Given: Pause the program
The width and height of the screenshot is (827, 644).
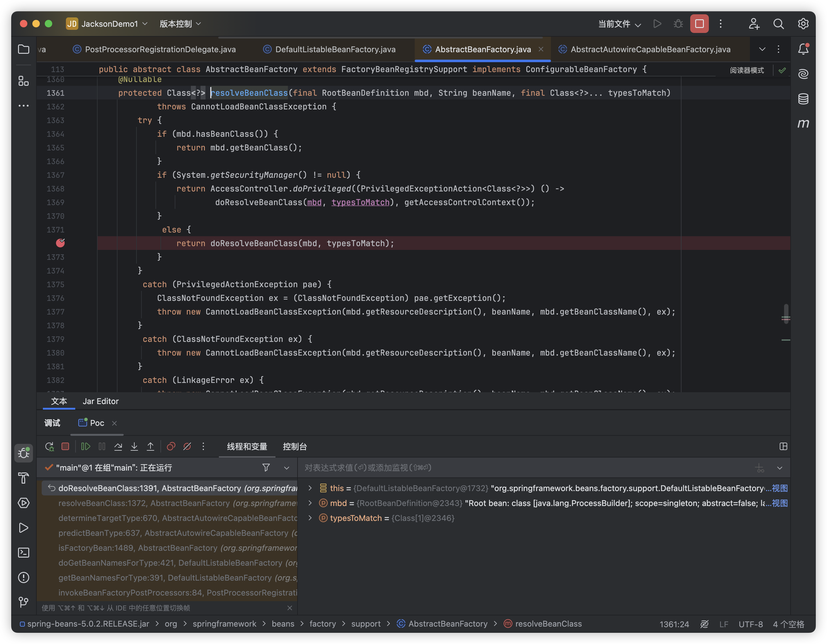Looking at the screenshot, I should [102, 447].
